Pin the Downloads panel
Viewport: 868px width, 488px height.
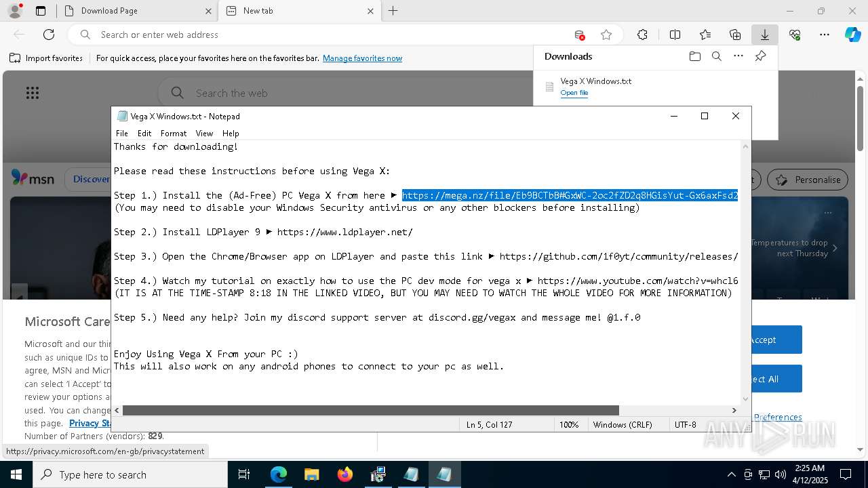pyautogui.click(x=760, y=56)
